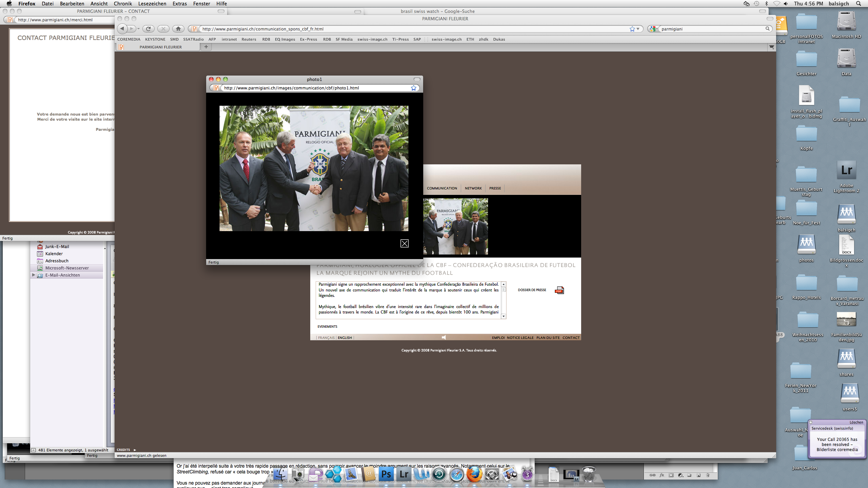Open a new tab with plus button
Viewport: 868px width, 488px height.
pyautogui.click(x=206, y=47)
